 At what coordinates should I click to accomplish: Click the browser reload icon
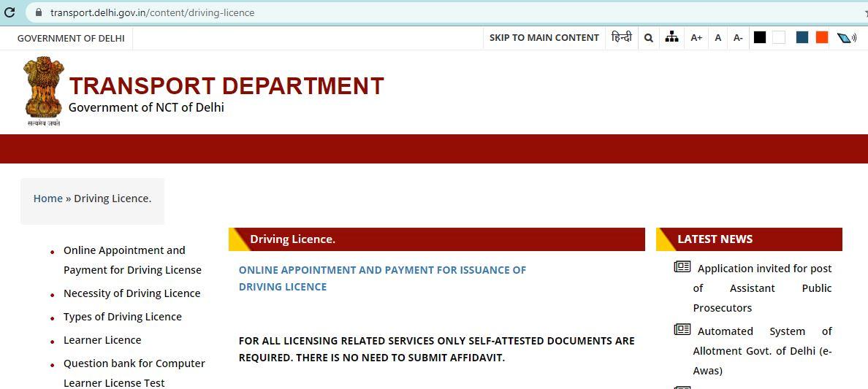[10, 12]
